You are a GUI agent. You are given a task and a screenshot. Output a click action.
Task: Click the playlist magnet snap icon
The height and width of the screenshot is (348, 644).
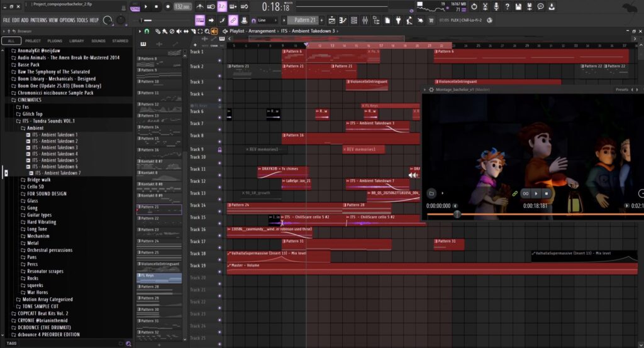(147, 31)
